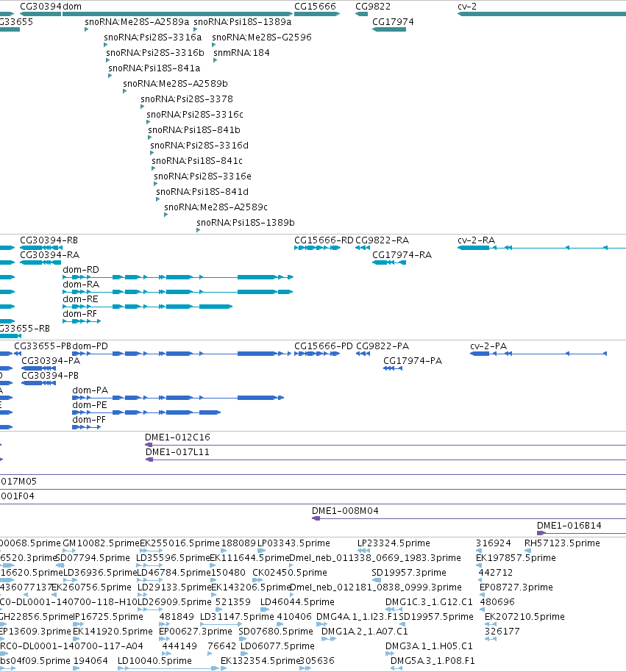Click the EP08727.3prime EST label
This screenshot has width=626, height=672.
point(516,587)
